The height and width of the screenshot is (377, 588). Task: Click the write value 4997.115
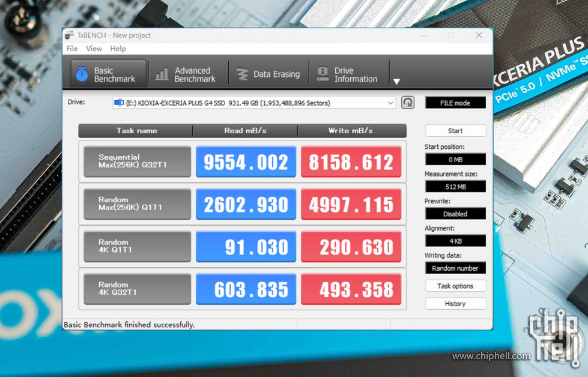(x=351, y=204)
